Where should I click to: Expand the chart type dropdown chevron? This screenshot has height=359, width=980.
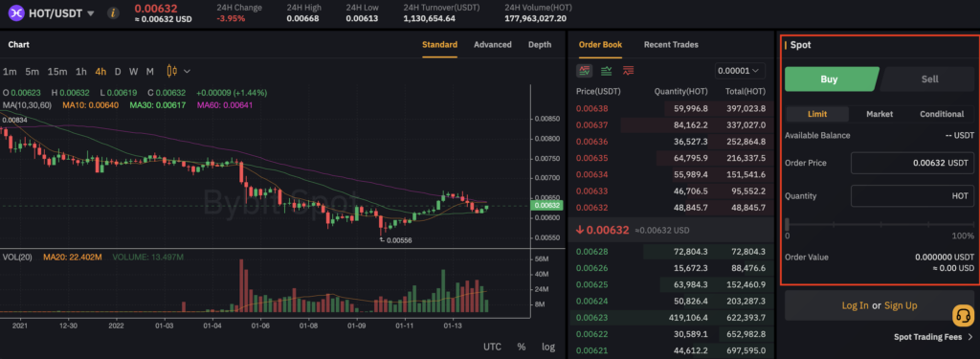(187, 71)
